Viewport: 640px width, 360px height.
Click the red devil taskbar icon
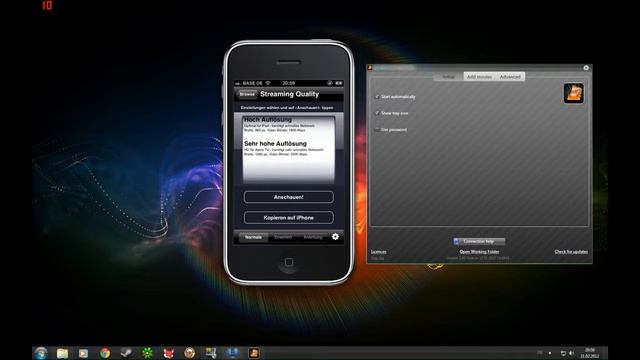(169, 353)
